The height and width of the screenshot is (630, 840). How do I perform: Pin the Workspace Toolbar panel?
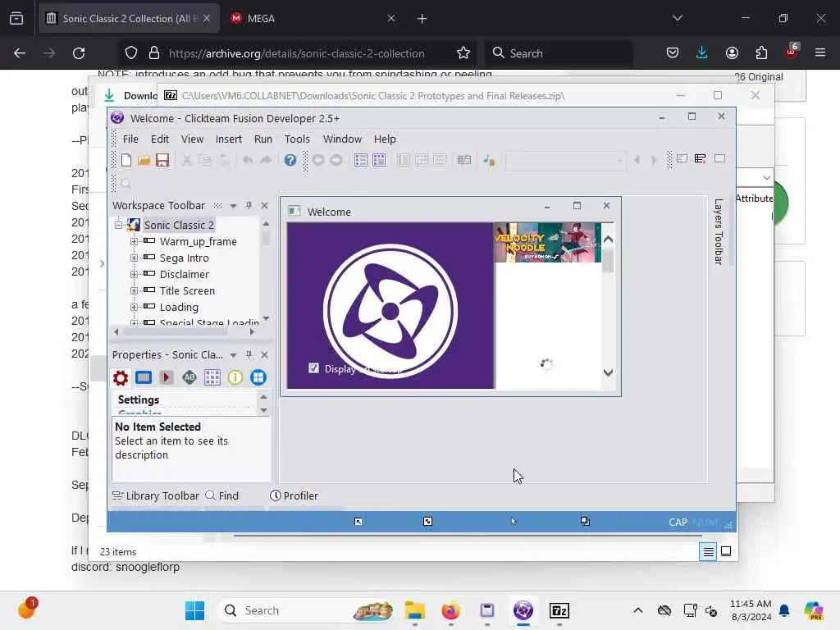tap(249, 205)
